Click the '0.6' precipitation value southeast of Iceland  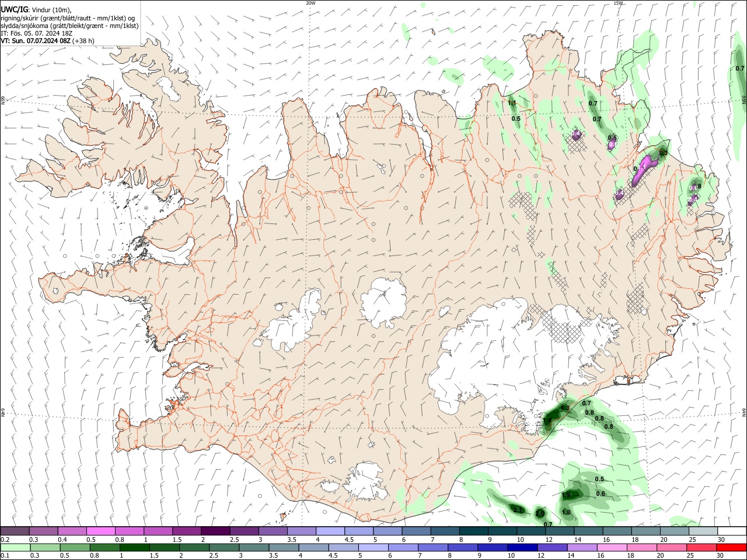(x=601, y=494)
